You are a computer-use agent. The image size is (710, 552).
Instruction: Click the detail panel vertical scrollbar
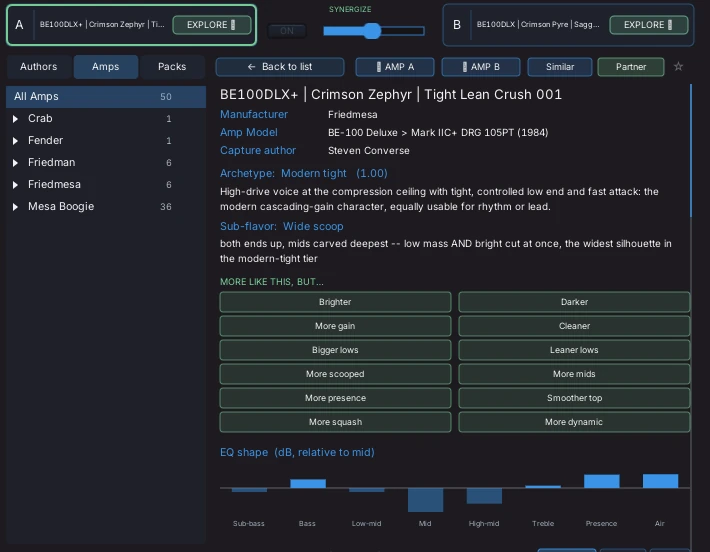click(691, 150)
